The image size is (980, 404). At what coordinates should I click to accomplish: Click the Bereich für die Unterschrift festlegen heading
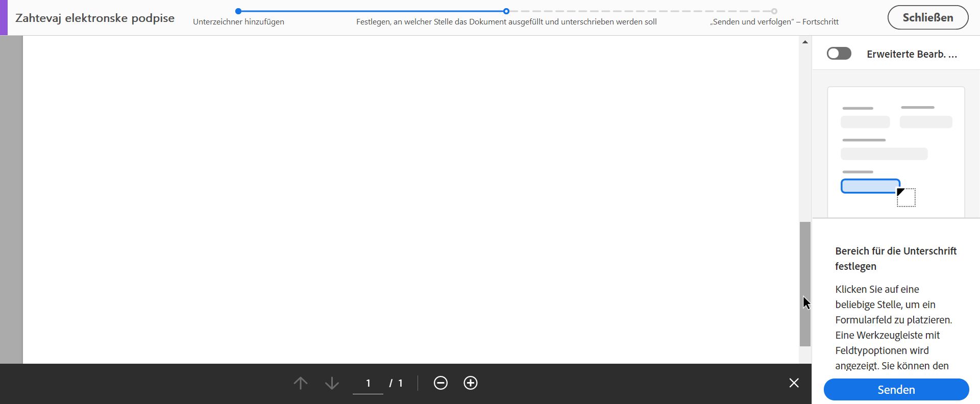click(896, 259)
